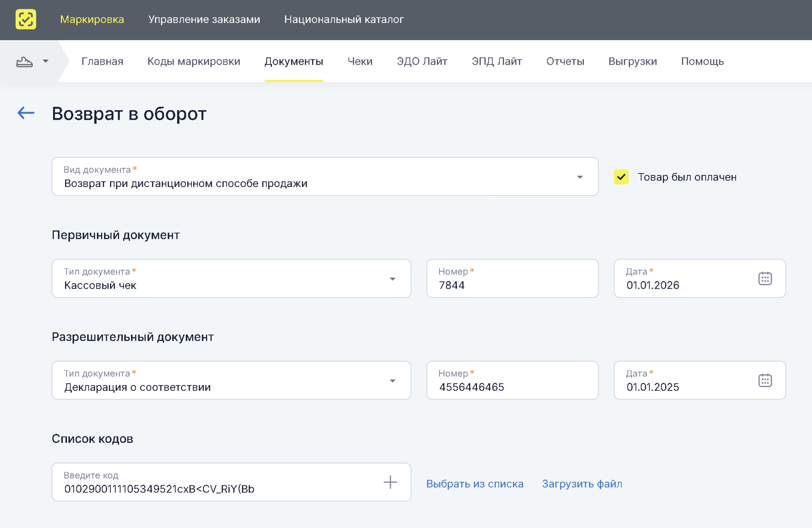Click Загрузить файл link
Viewport: 812px width, 528px height.
[x=582, y=484]
